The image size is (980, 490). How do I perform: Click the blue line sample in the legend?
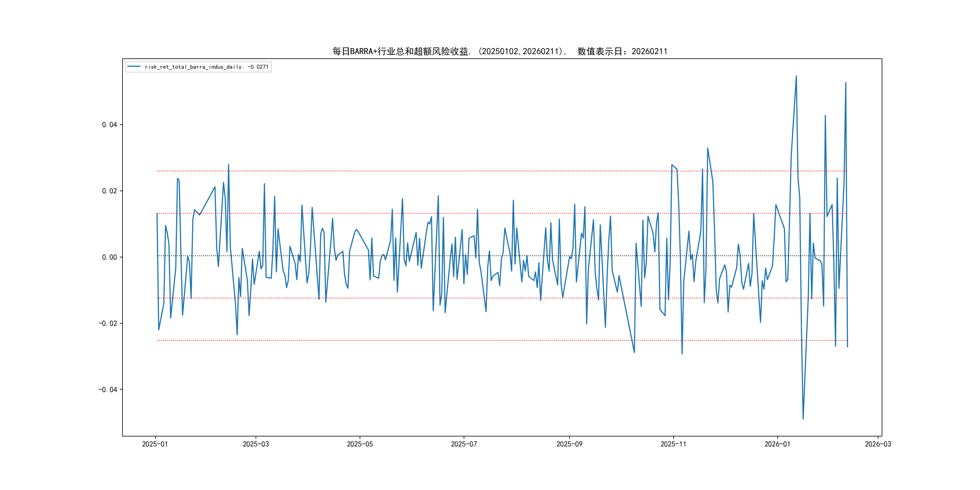tap(134, 67)
